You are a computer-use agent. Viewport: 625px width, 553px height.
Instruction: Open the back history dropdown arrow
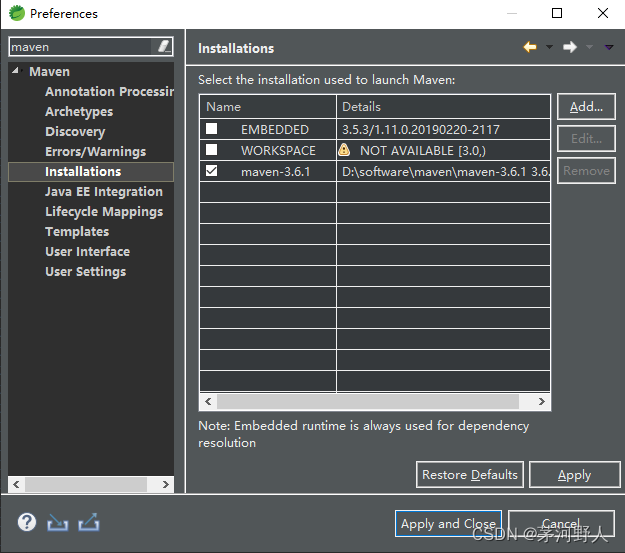(x=549, y=47)
